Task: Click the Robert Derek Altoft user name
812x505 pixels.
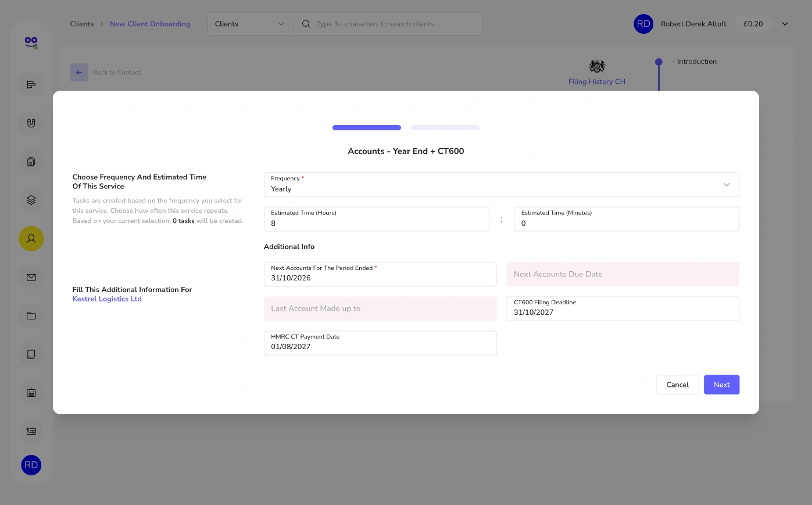Action: point(693,24)
